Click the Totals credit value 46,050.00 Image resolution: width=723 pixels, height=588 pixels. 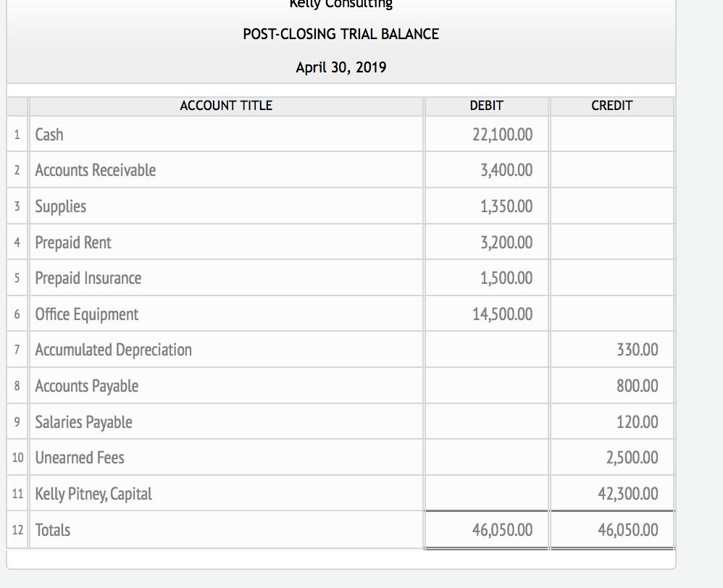coord(628,530)
